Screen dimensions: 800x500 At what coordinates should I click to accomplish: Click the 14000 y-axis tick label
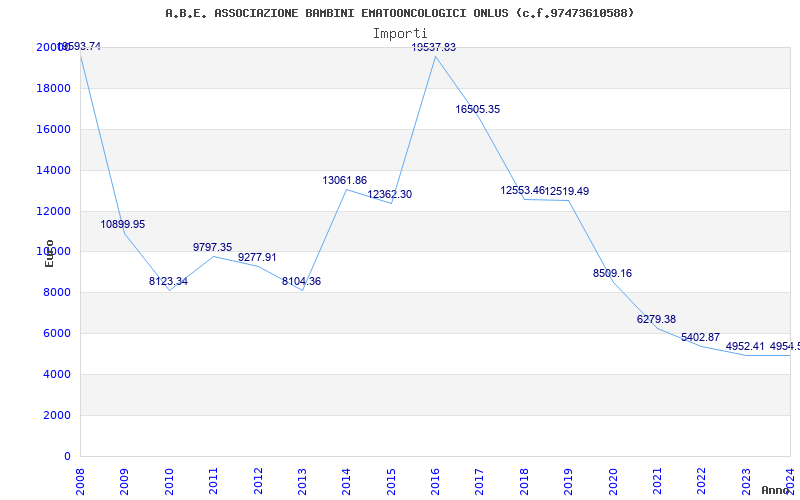[x=53, y=170]
